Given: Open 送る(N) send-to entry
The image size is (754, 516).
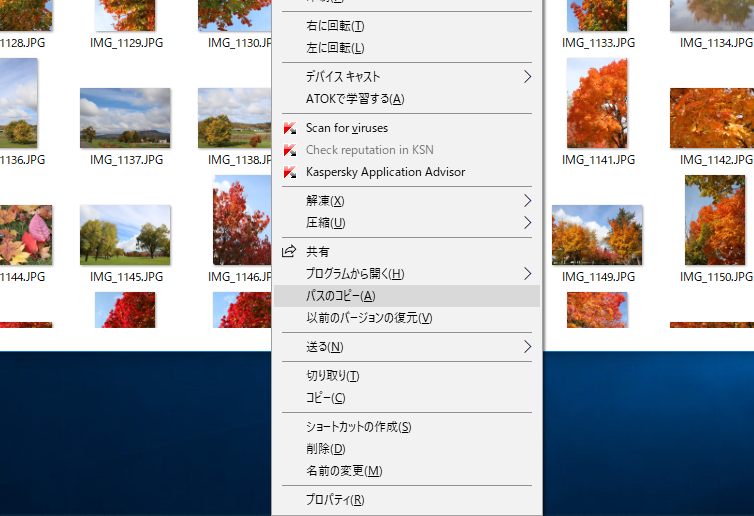Looking at the screenshot, I should (x=407, y=347).
